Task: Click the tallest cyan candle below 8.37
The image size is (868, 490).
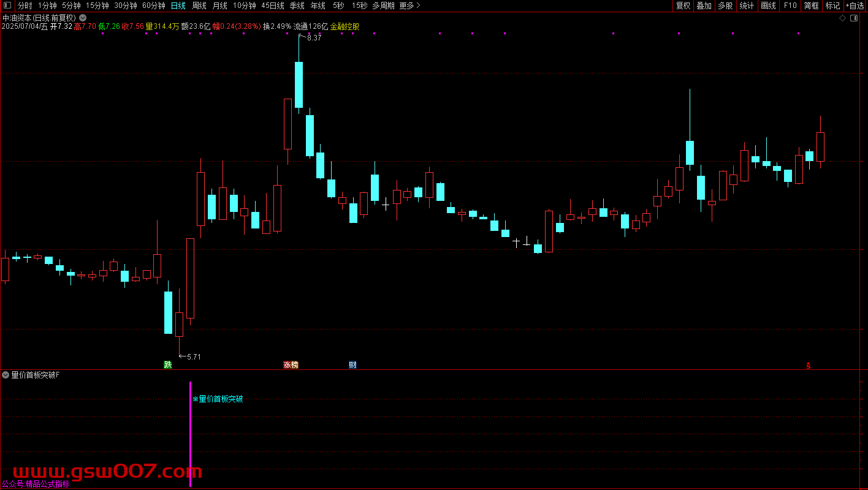Action: (x=299, y=85)
